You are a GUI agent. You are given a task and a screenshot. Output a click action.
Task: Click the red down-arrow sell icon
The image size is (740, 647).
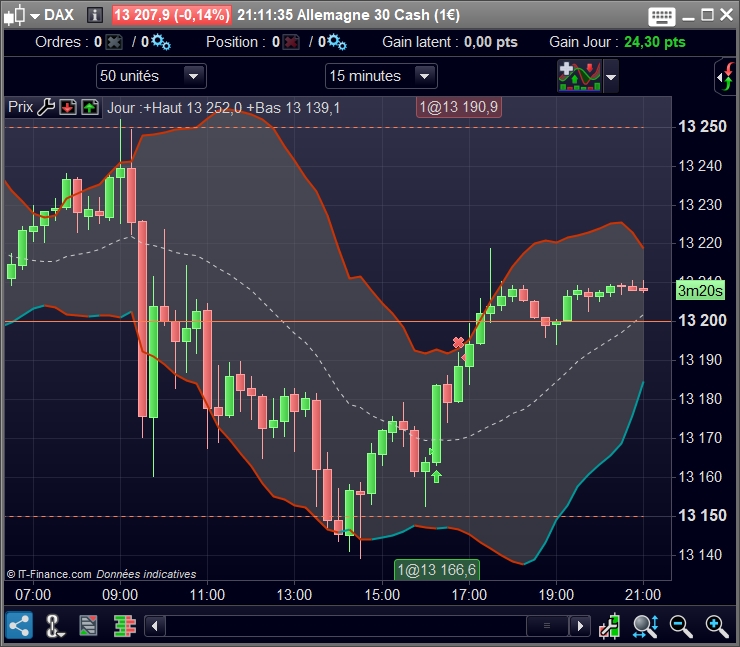click(68, 107)
